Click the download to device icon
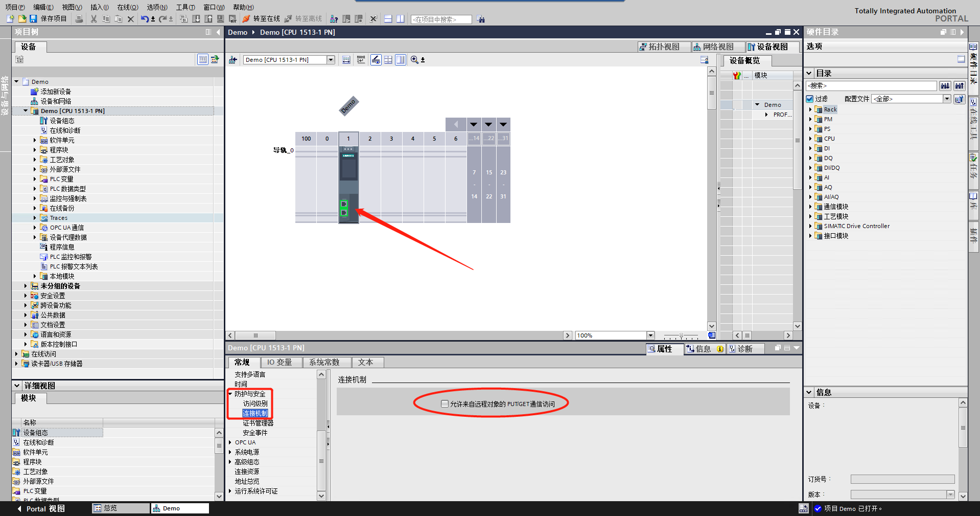 [x=196, y=19]
